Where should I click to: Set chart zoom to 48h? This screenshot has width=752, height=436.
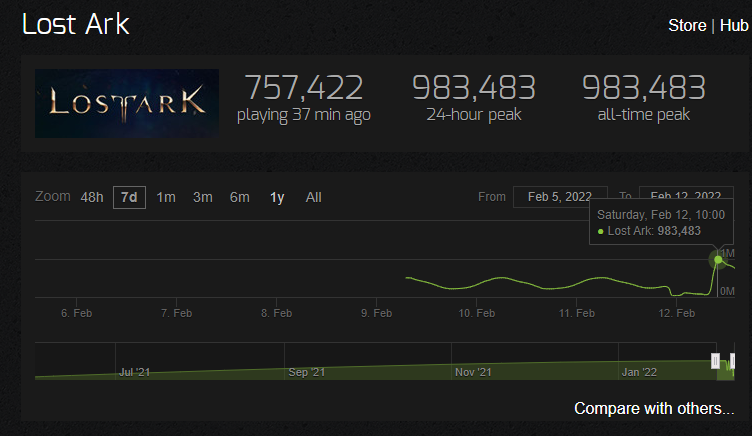92,197
